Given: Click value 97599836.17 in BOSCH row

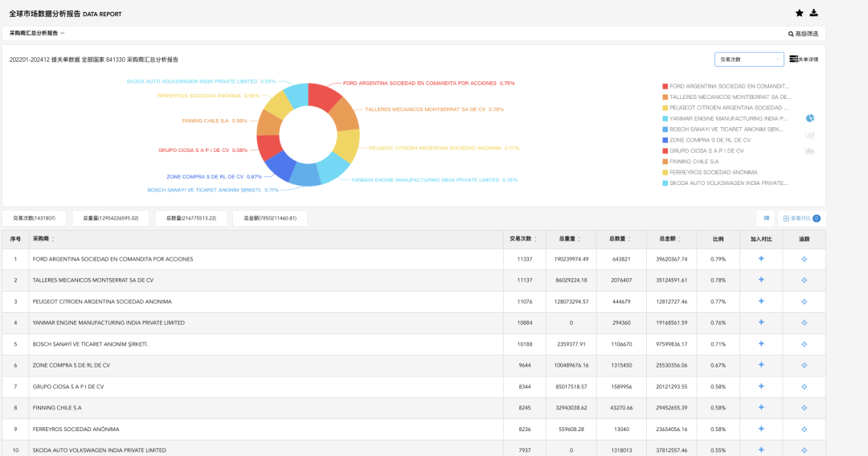Looking at the screenshot, I should [x=671, y=344].
